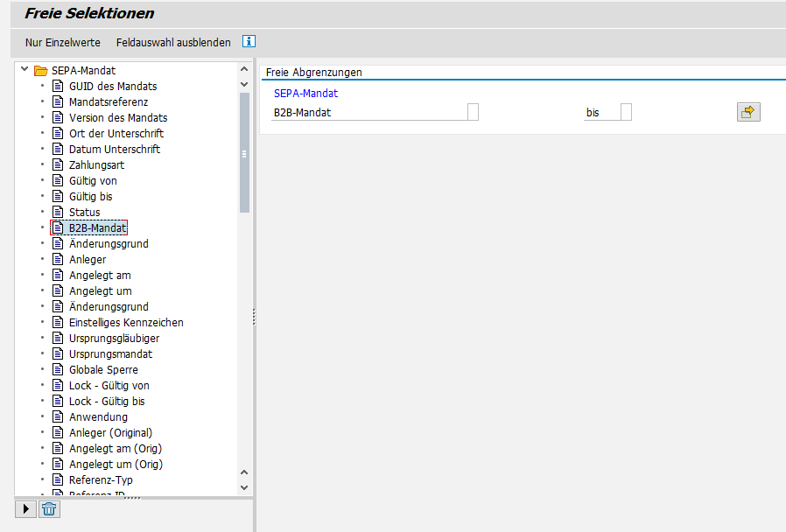Viewport: 786px width, 532px height.
Task: Collapse the SEPA-Mandat tree node
Action: point(24,70)
